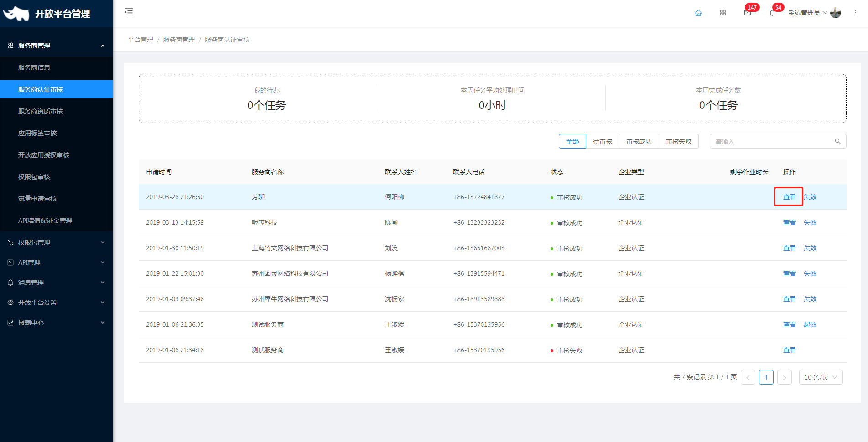The width and height of the screenshot is (868, 442).
Task: Click the 沈振家 contact name cell
Action: 395,299
